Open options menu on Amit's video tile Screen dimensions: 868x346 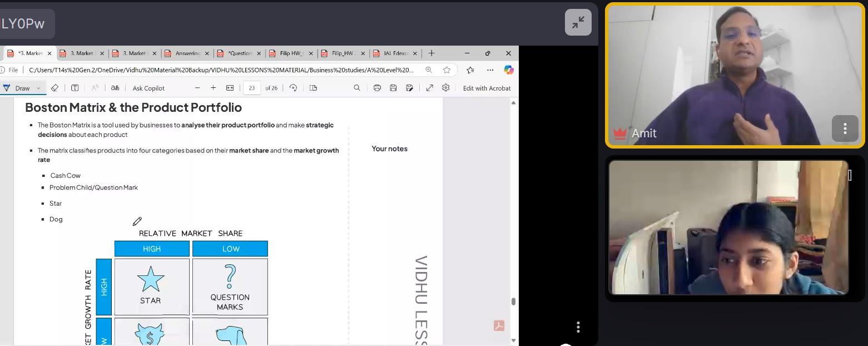point(845,129)
